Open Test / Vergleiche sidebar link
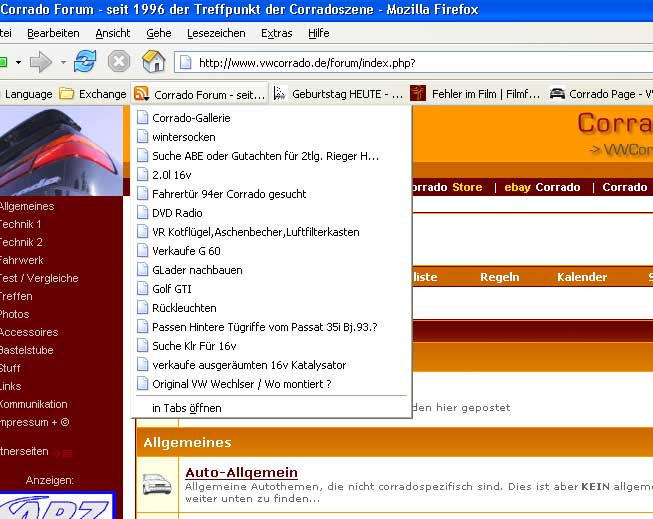Viewport: 653px width, 519px height. tap(39, 278)
